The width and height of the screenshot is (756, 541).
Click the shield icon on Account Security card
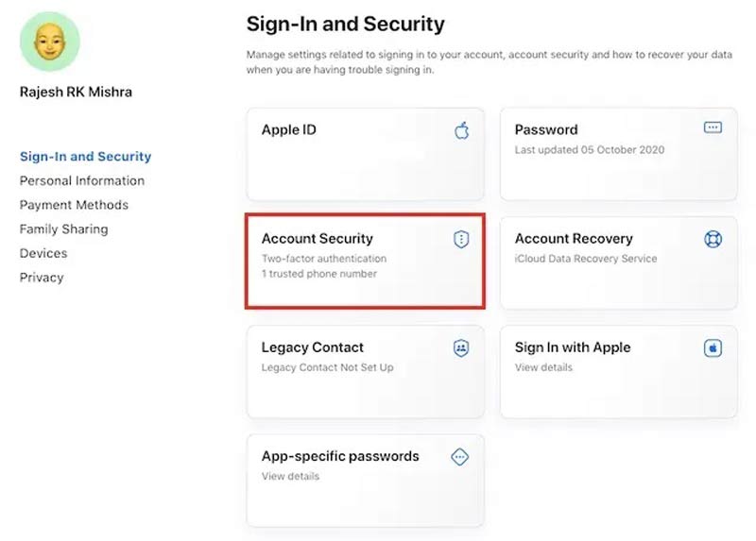click(x=461, y=240)
